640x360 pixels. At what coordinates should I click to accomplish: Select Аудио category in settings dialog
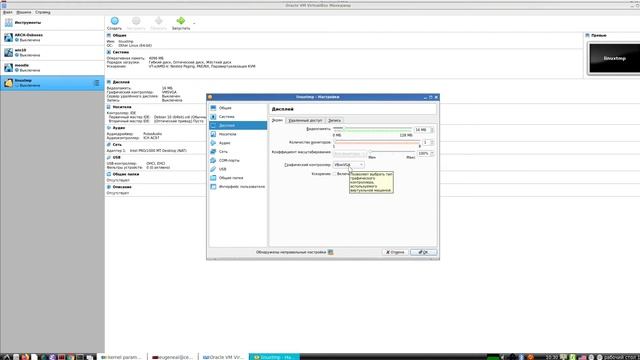(238, 143)
